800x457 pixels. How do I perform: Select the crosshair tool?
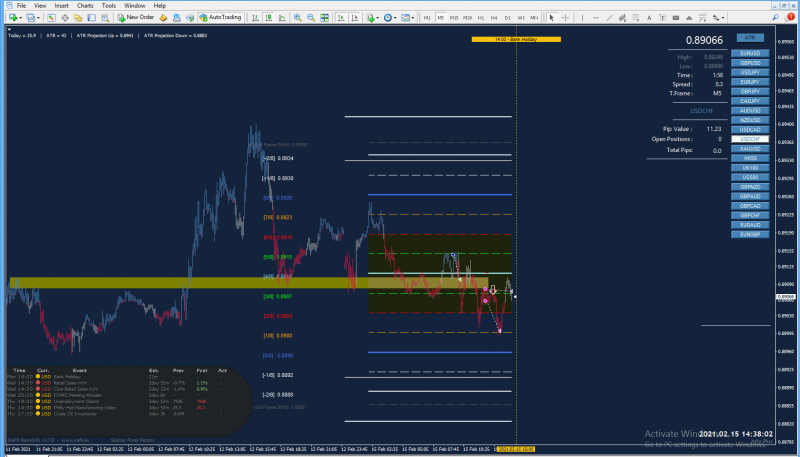click(x=565, y=17)
